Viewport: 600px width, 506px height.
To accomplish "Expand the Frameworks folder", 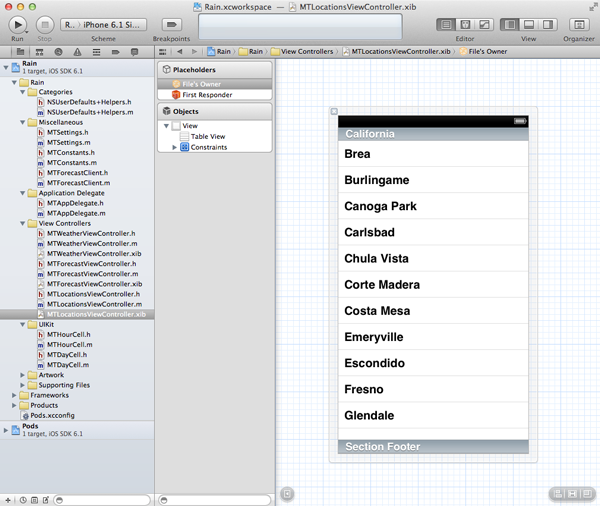I will click(x=14, y=395).
